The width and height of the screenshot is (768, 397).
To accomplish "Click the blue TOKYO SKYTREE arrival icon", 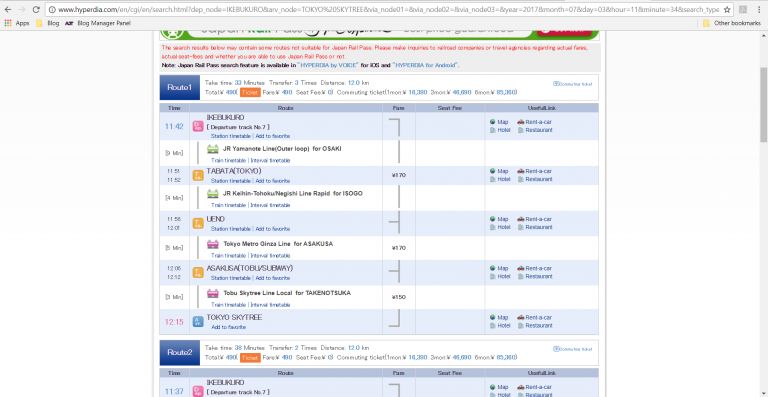I will [198, 322].
